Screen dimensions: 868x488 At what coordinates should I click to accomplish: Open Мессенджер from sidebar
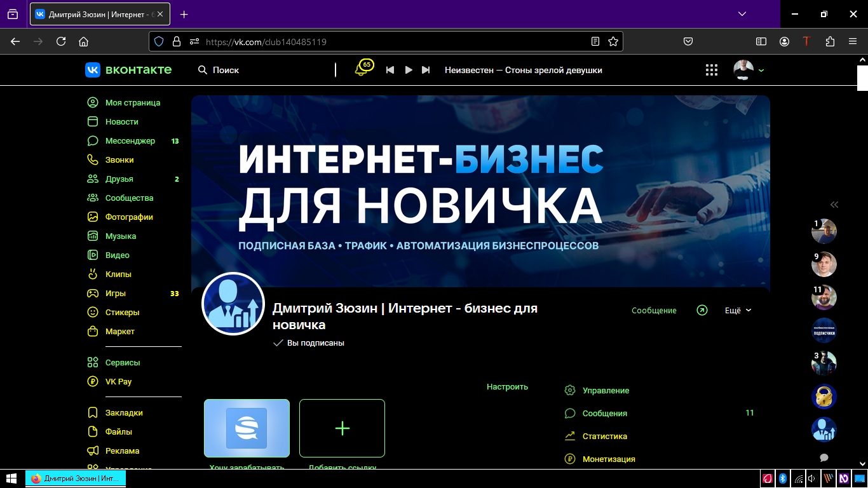pyautogui.click(x=130, y=140)
